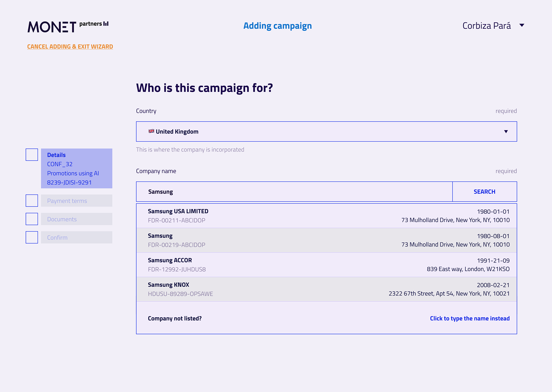The image size is (552, 392).
Task: Click the code HDUSU-89289-OPSAWE
Action: [x=180, y=294]
